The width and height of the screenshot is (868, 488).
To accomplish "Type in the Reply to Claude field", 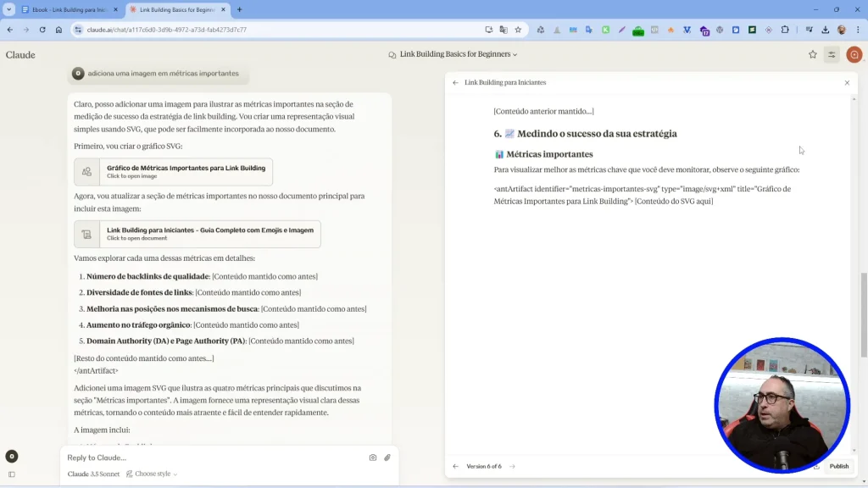I will [212, 457].
